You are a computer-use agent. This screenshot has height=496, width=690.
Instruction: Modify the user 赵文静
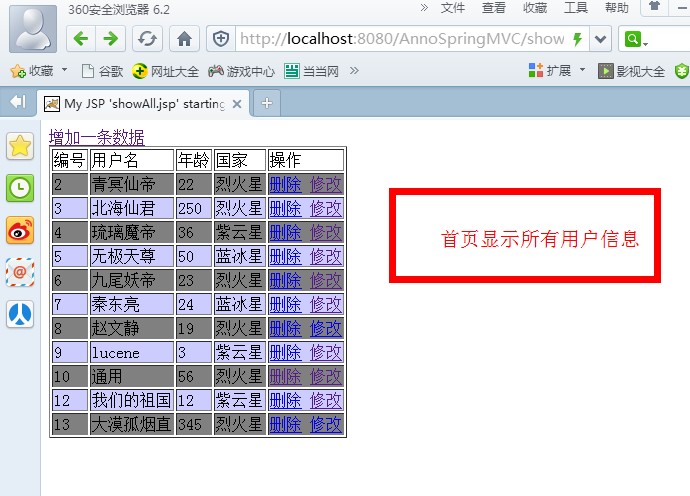coord(326,328)
